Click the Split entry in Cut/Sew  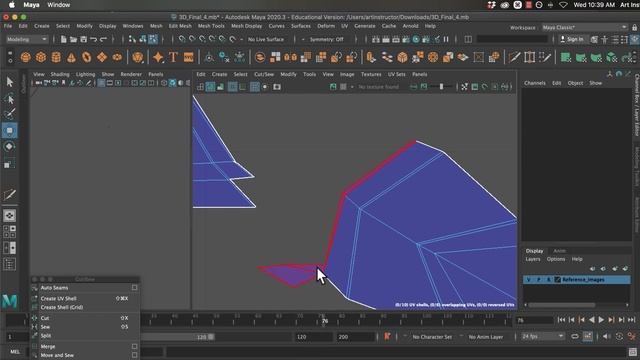click(x=46, y=336)
